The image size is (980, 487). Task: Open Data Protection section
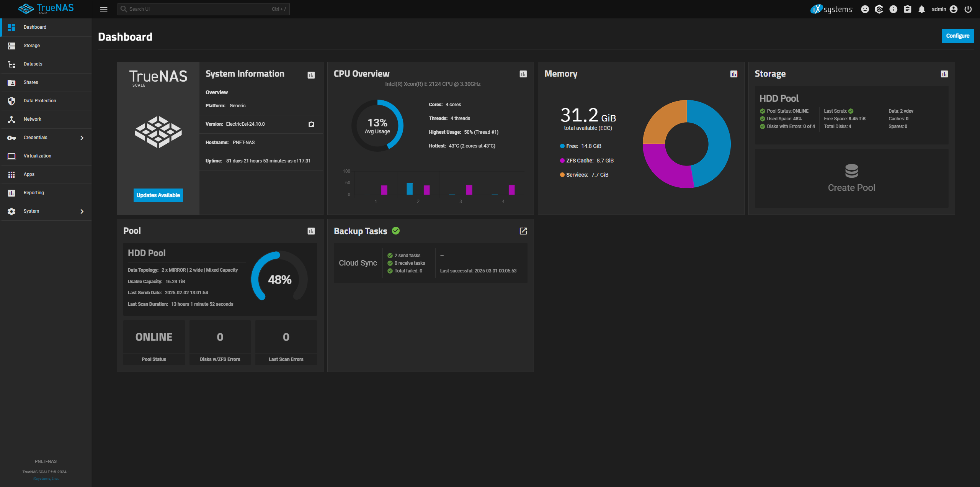click(x=39, y=100)
